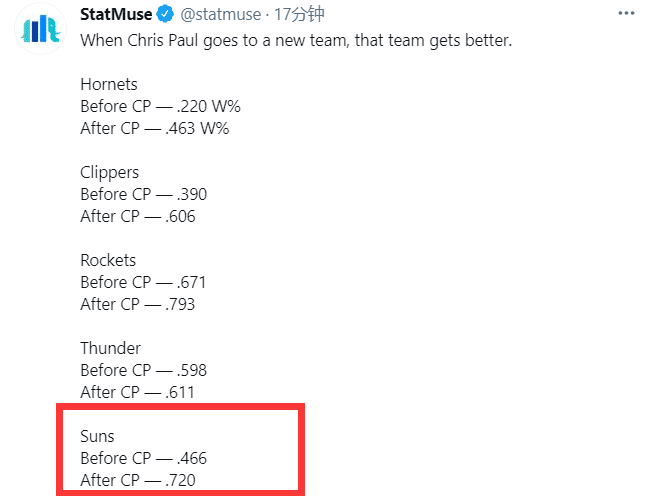Open the tweet via its 17分钟 timestamp
This screenshot has height=496, width=652.
(292, 15)
